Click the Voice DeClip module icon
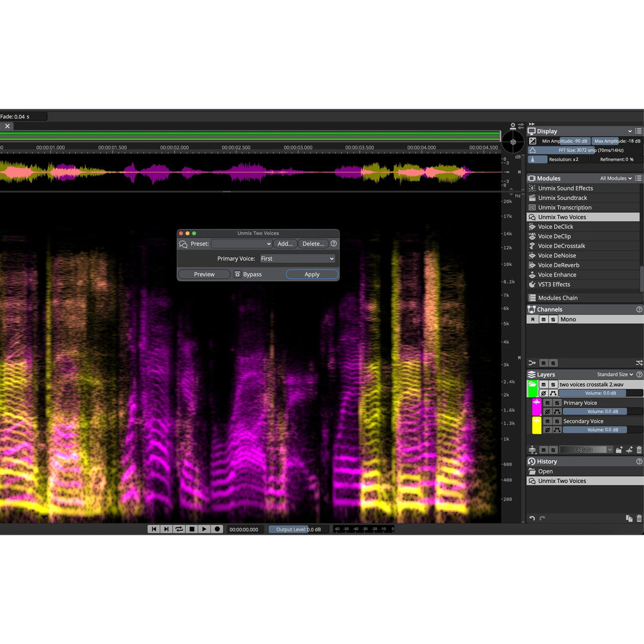Image resolution: width=644 pixels, height=644 pixels. click(x=532, y=236)
